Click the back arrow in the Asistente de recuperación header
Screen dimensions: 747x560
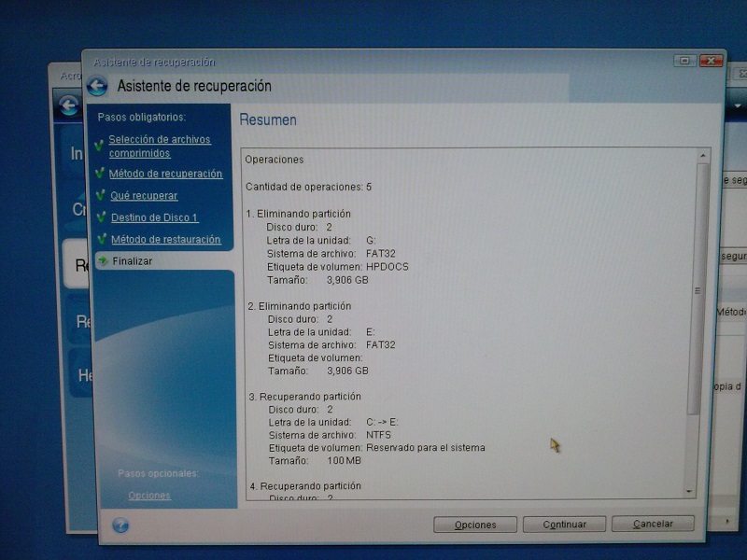97,87
